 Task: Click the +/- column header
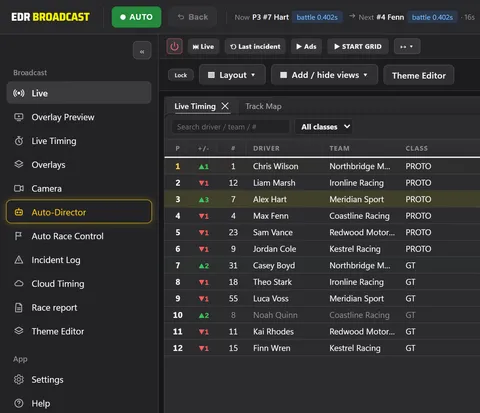click(203, 148)
